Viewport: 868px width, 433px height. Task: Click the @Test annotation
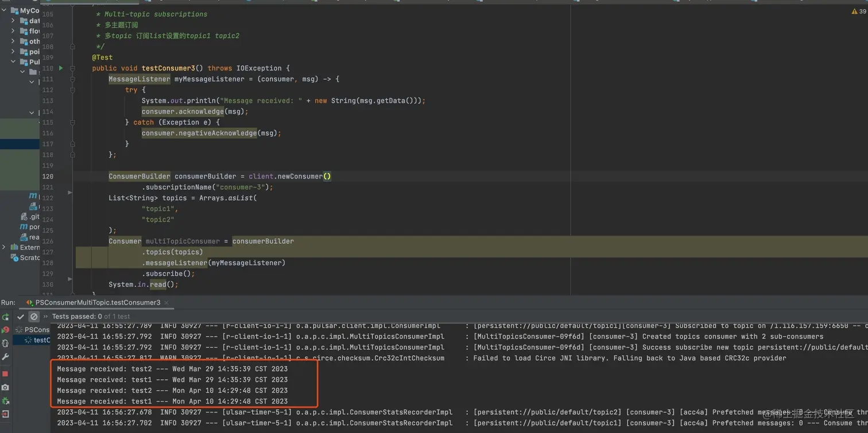(102, 57)
